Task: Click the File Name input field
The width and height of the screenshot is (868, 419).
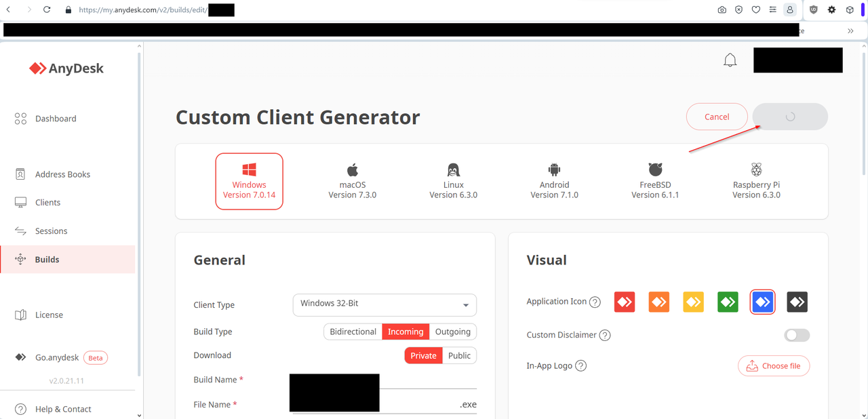Action: [384, 404]
